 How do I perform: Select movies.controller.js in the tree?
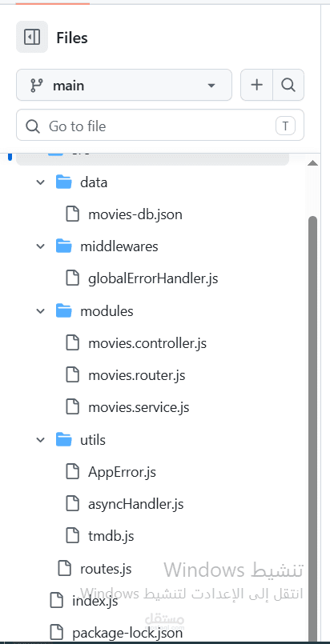click(x=147, y=343)
